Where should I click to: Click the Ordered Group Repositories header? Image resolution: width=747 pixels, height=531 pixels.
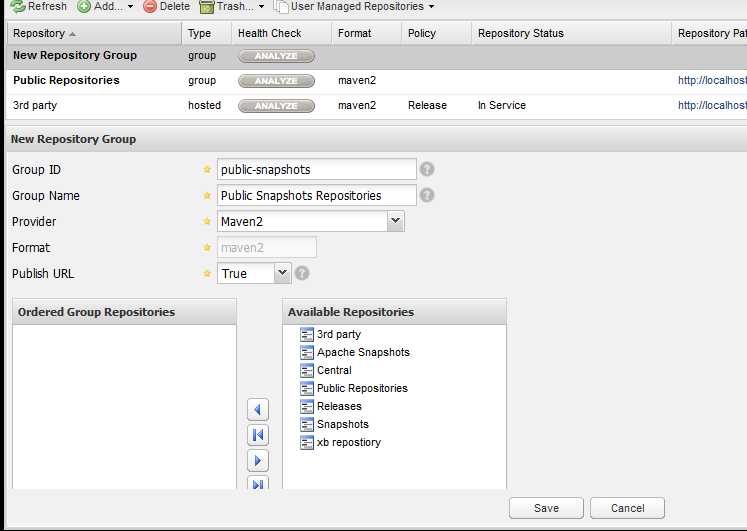124,312
